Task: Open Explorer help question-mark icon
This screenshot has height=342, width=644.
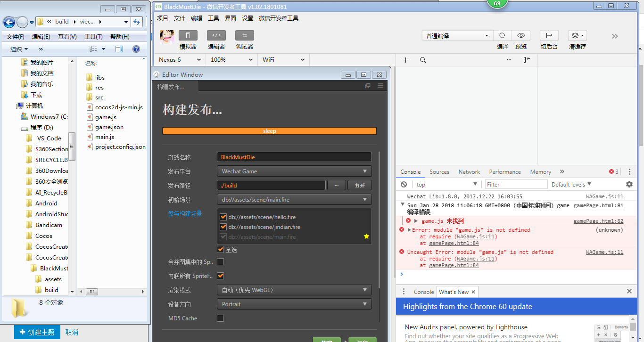Action: pyautogui.click(x=136, y=49)
